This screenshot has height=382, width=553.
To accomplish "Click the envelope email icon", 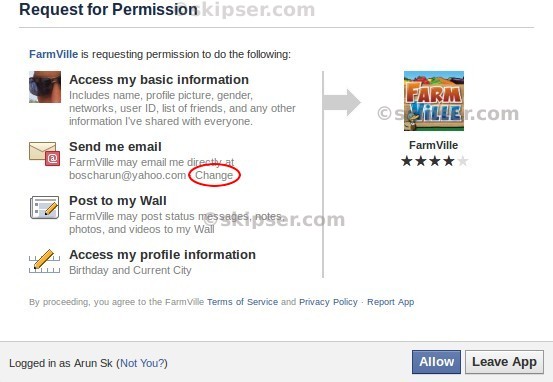I will click(44, 153).
